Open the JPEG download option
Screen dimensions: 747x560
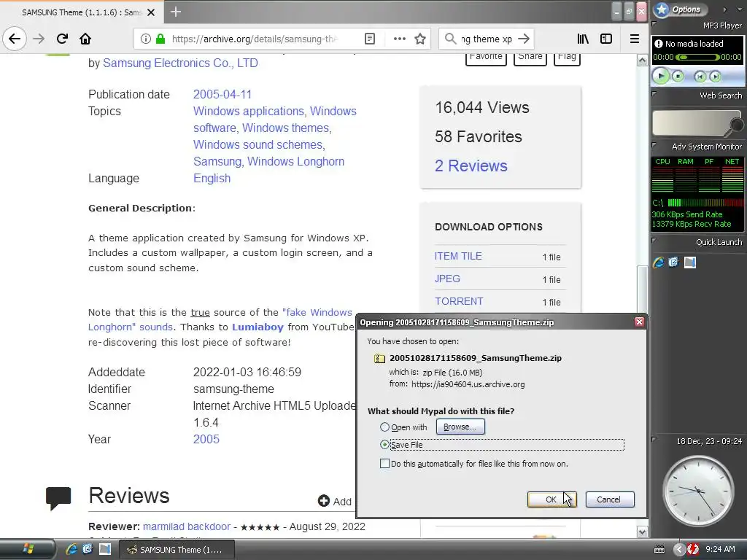pos(447,279)
